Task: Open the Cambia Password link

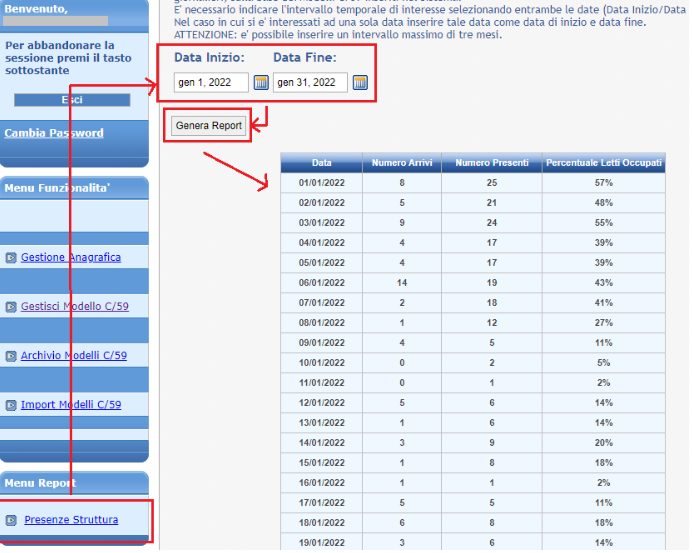Action: tap(53, 133)
